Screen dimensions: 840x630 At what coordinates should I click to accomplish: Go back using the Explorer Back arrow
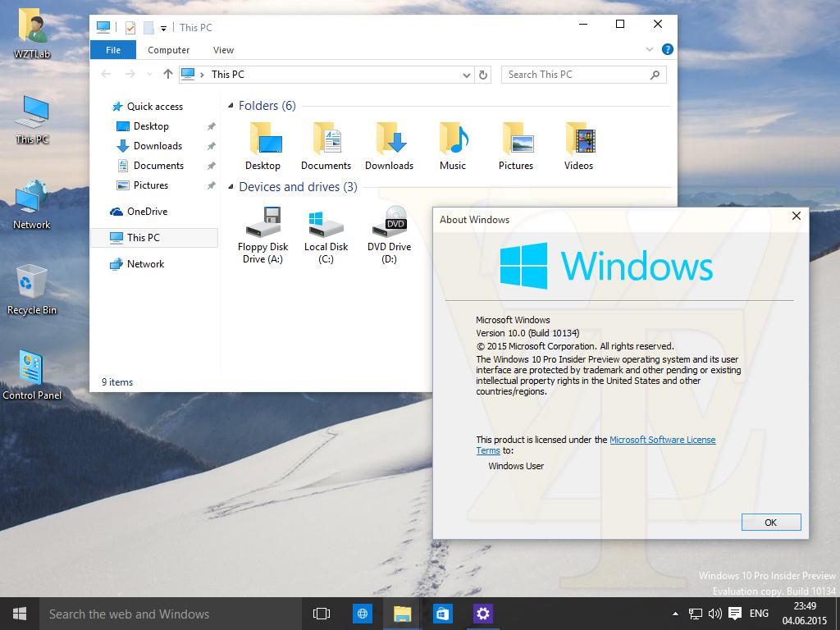(x=106, y=75)
